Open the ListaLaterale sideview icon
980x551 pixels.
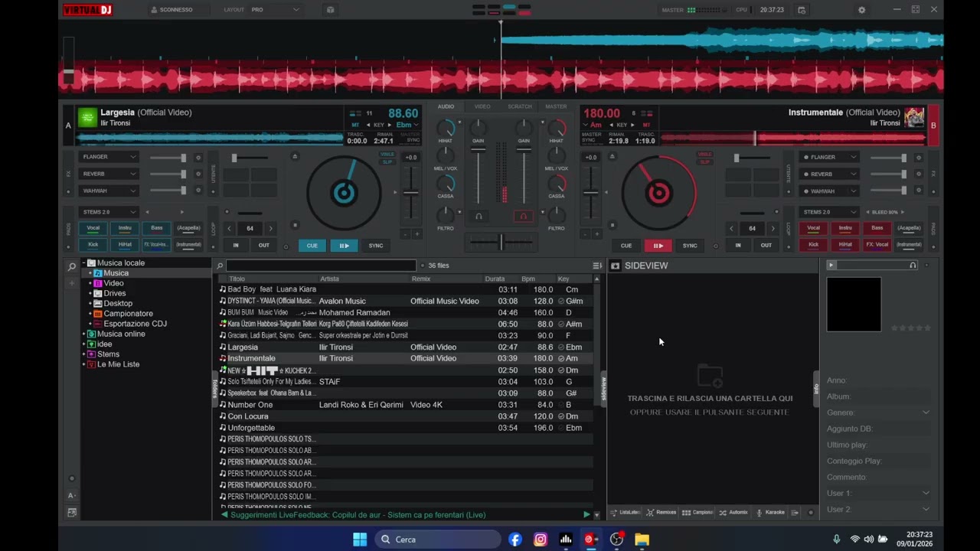(625, 512)
